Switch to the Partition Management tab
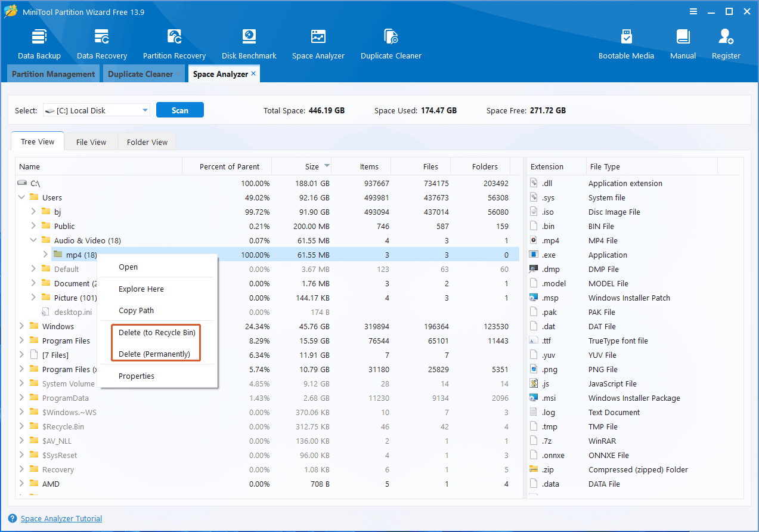The image size is (759, 532). pos(53,74)
